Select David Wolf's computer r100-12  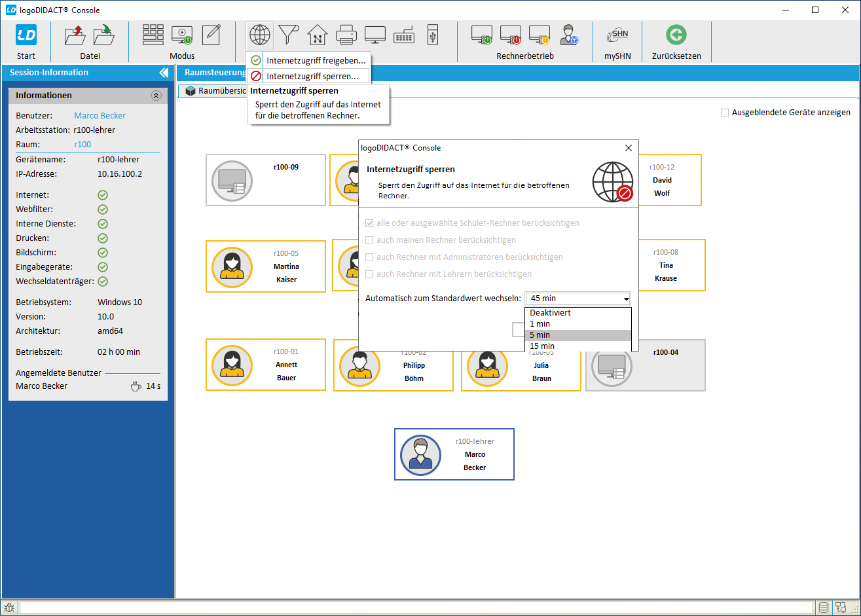click(x=669, y=180)
